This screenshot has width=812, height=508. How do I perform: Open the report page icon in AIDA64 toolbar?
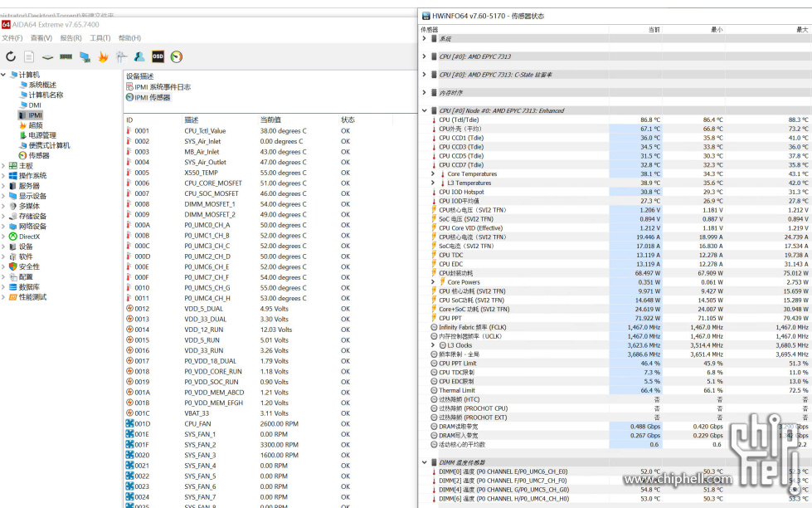pyautogui.click(x=29, y=56)
